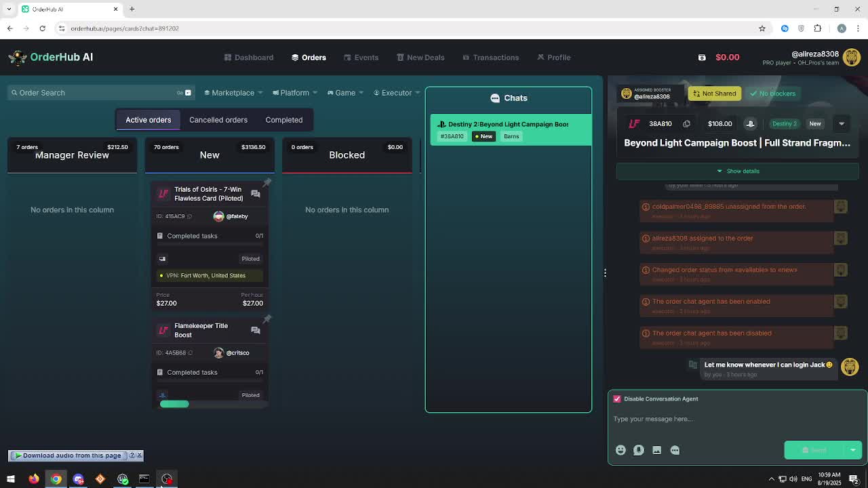Open the emoji picker in the message box
The height and width of the screenshot is (488, 868).
coord(620,450)
